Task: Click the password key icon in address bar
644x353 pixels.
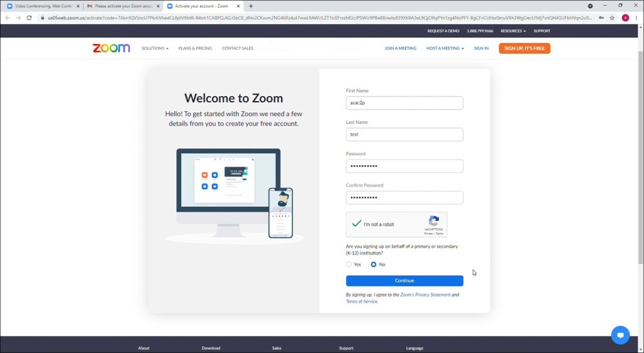Action: tap(602, 18)
